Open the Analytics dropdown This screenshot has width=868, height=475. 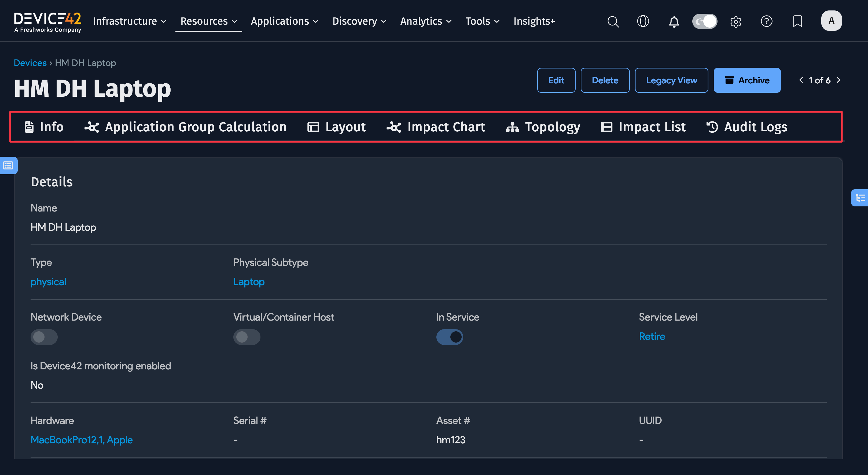(426, 21)
